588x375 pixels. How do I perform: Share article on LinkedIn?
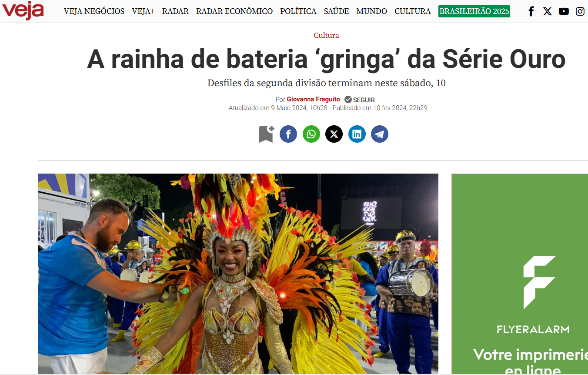pos(357,134)
